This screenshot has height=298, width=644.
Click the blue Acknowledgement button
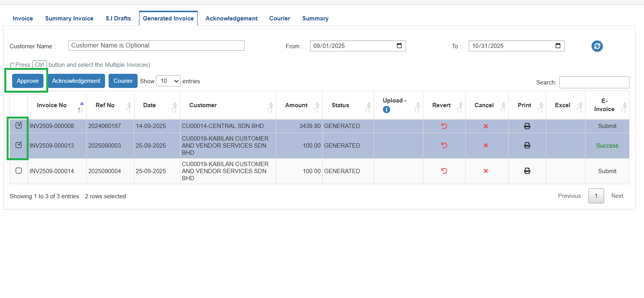(76, 81)
